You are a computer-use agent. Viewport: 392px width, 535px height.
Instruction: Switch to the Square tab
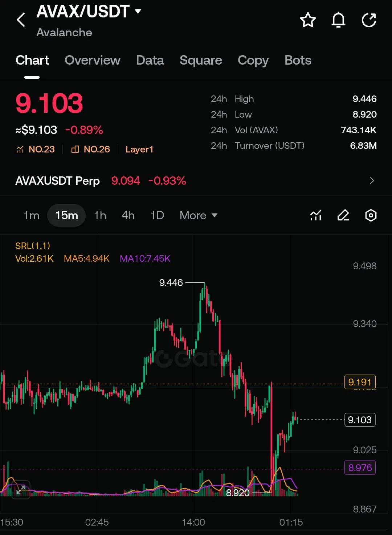tap(201, 60)
